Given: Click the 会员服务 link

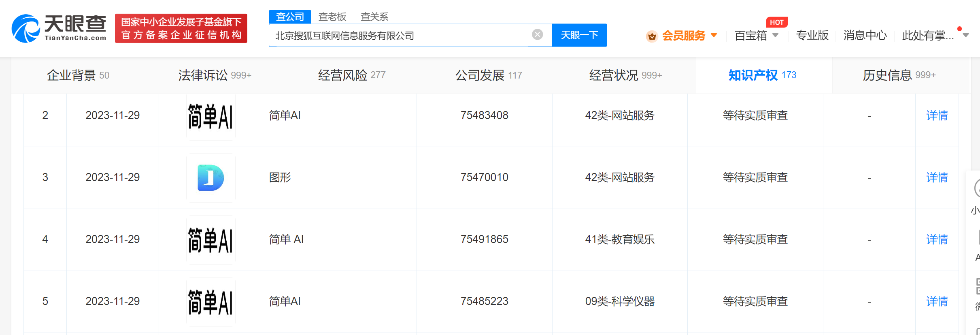Looking at the screenshot, I should tap(683, 36).
